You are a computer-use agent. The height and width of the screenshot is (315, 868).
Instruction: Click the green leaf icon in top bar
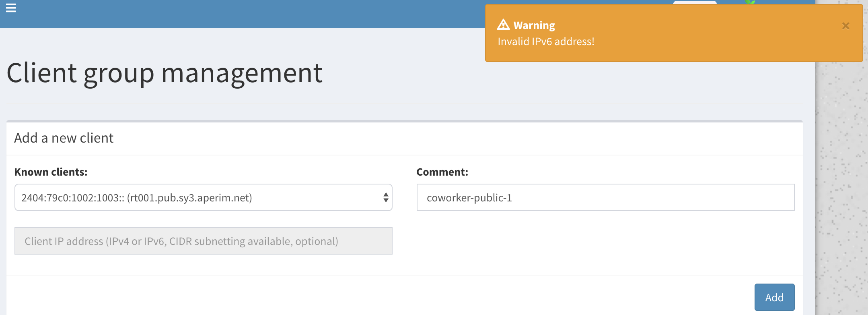[750, 2]
